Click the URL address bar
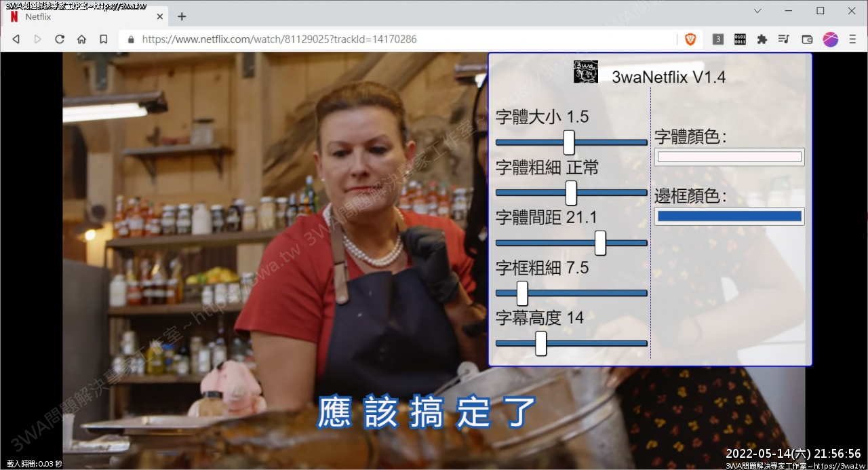868x470 pixels. click(400, 39)
